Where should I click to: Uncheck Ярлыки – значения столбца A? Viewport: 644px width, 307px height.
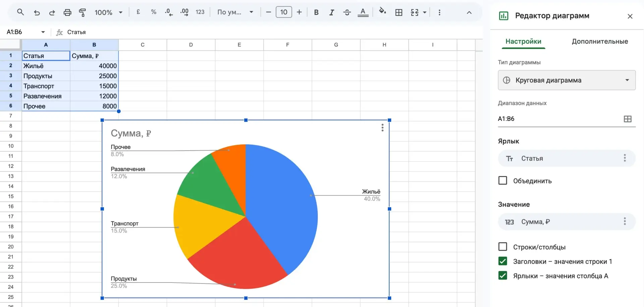tap(502, 276)
